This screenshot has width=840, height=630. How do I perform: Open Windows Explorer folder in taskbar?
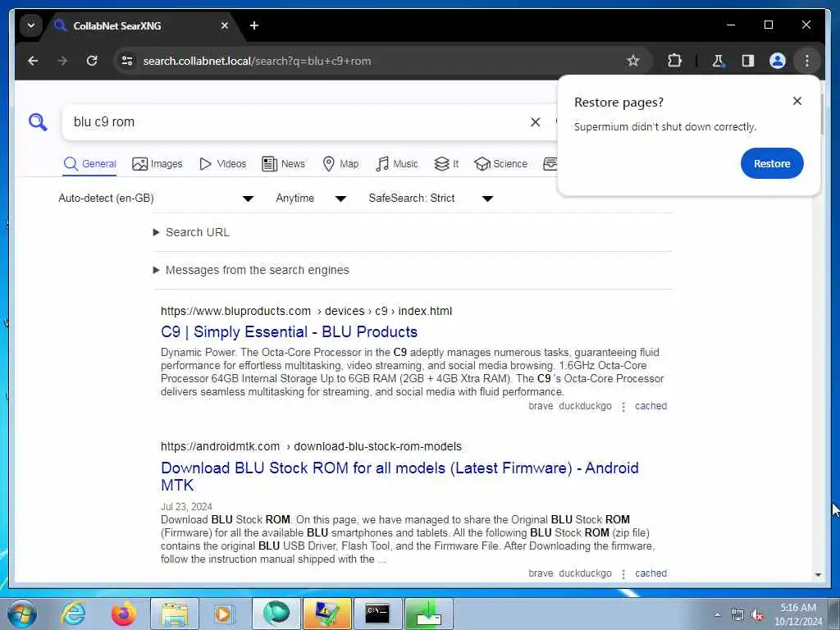(x=174, y=614)
